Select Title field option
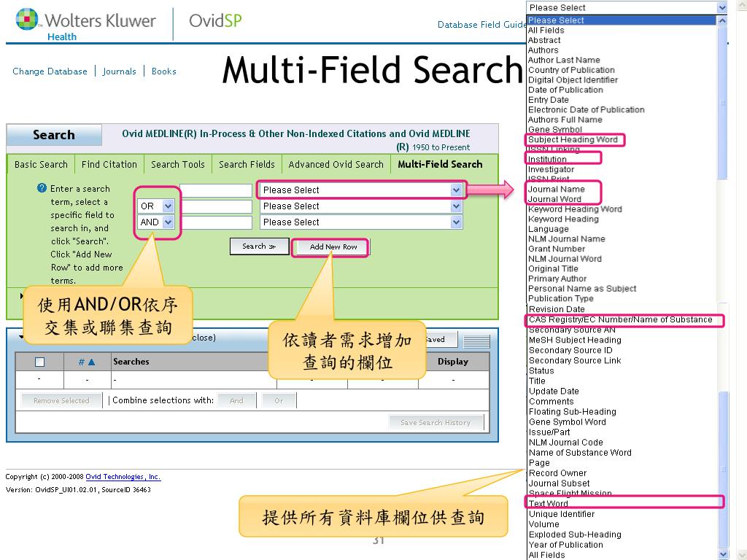This screenshot has width=747, height=560. coord(537,381)
